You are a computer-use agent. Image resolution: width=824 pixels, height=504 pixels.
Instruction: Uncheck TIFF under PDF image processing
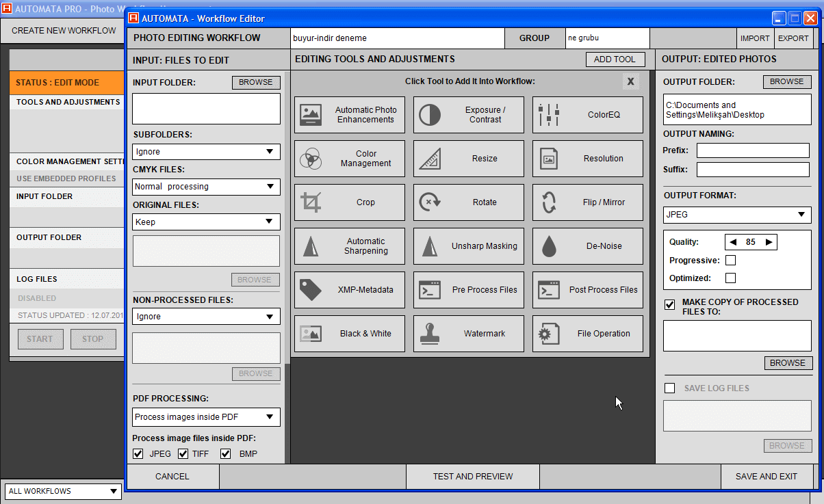click(x=183, y=454)
